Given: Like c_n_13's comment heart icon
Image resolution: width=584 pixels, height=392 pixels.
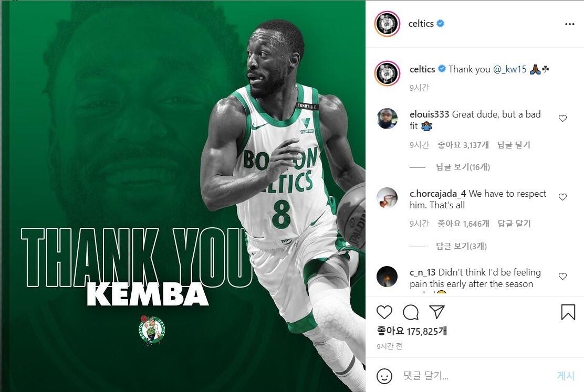Looking at the screenshot, I should (x=562, y=276).
